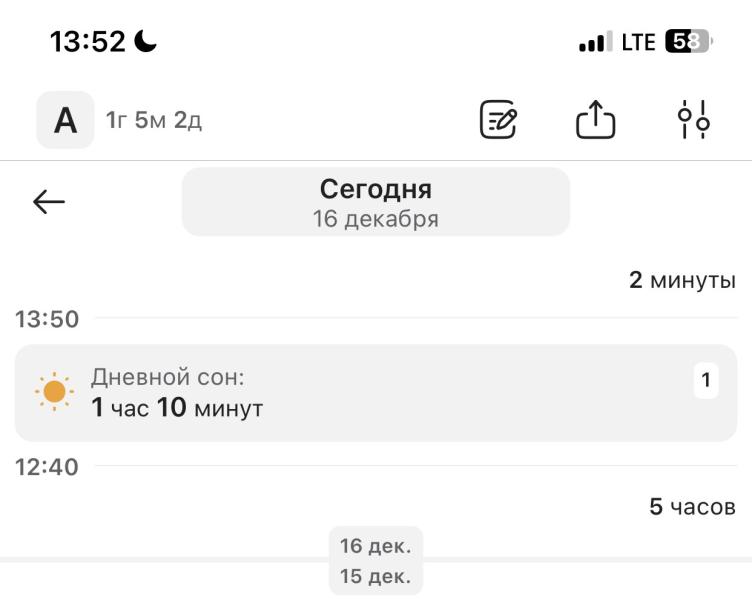Tap the moon focus icon in status bar
The image size is (752, 600).
point(145,41)
